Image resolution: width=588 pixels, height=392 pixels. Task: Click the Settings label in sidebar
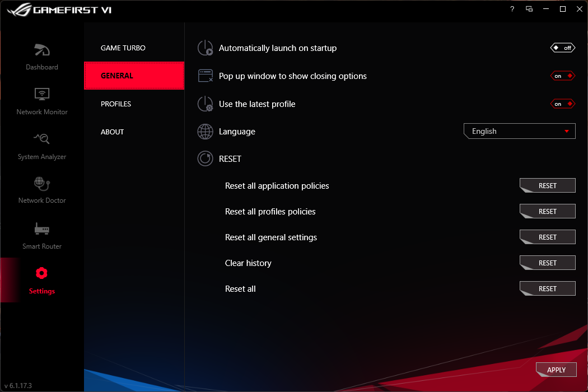click(x=42, y=291)
